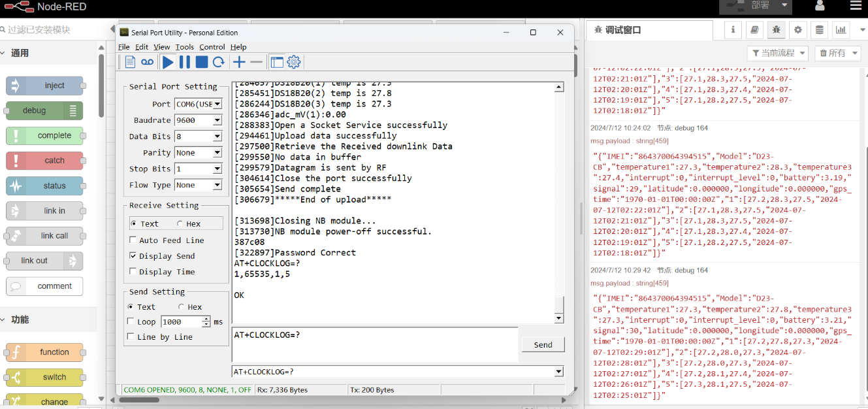
Task: Click the record log icon in Serial Port Utility toolbar
Action: (148, 62)
